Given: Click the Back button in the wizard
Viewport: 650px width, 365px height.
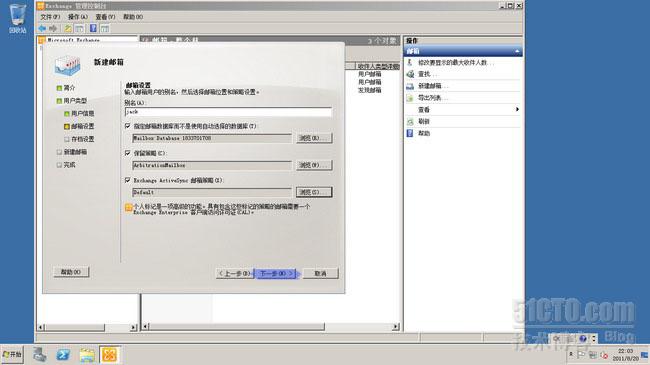Looking at the screenshot, I should coord(235,273).
